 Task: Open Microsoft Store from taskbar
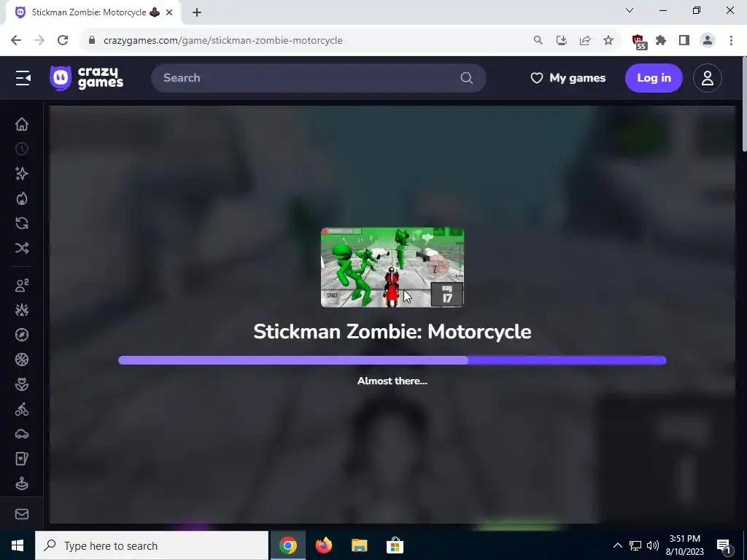(x=395, y=545)
